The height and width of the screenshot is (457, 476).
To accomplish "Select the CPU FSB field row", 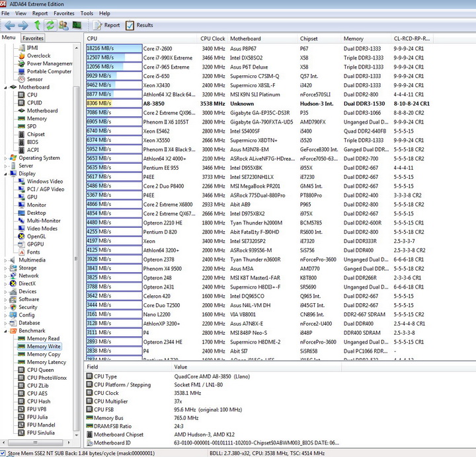I will click(x=212, y=409).
